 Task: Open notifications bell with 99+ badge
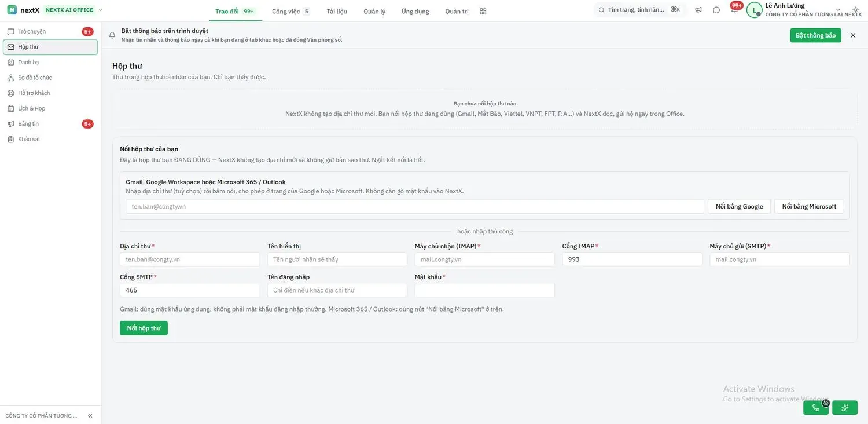pos(734,10)
